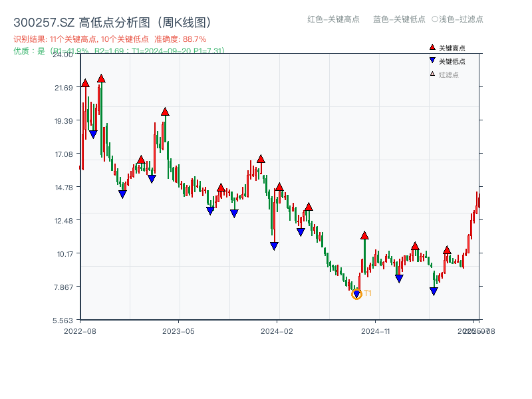Select red key-high directly after the T1 low

coord(364,235)
